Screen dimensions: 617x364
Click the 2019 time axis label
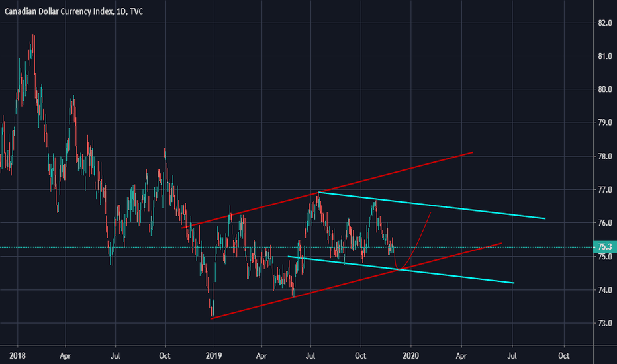point(214,356)
